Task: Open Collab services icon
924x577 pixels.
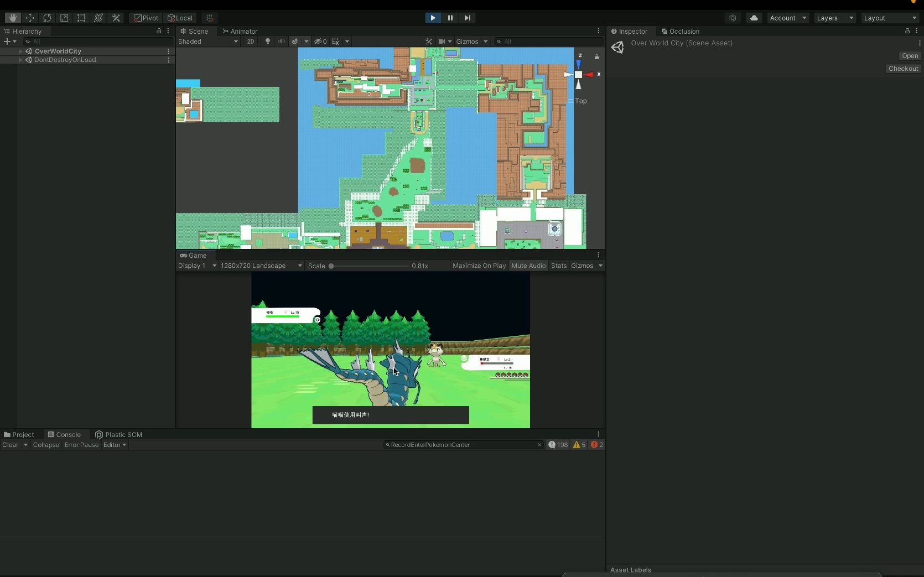Action: pyautogui.click(x=733, y=18)
